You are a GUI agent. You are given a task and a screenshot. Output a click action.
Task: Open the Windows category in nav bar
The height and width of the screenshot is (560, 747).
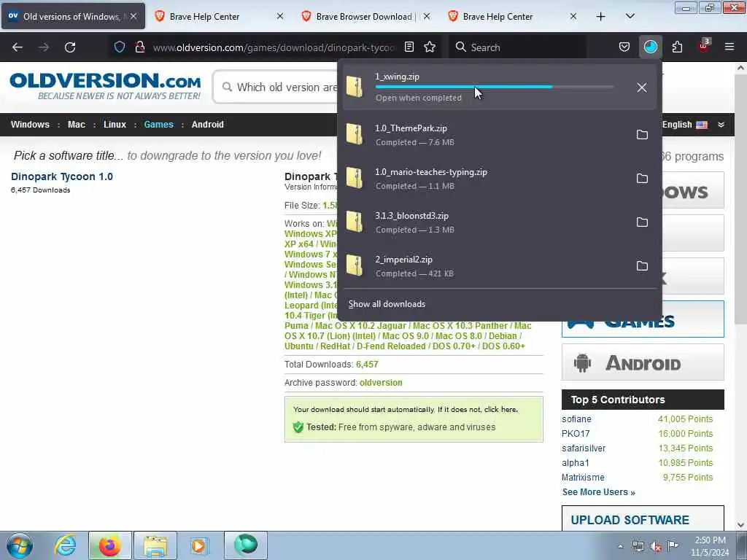coord(30,125)
